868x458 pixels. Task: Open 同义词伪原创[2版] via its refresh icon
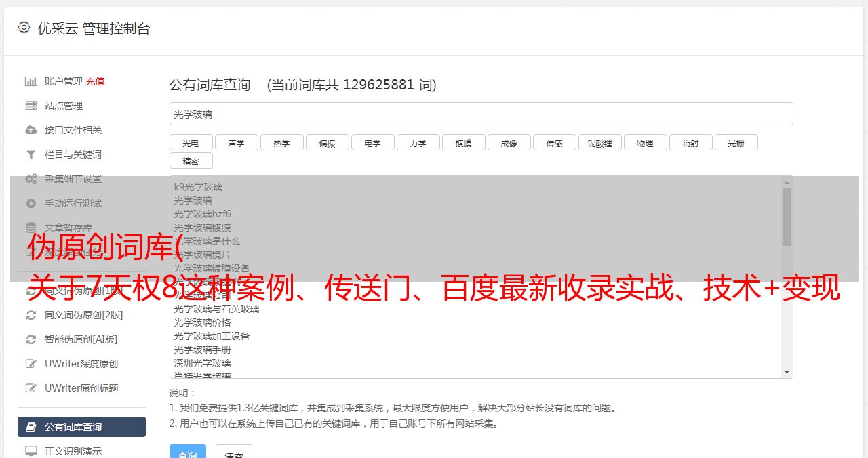[31, 315]
